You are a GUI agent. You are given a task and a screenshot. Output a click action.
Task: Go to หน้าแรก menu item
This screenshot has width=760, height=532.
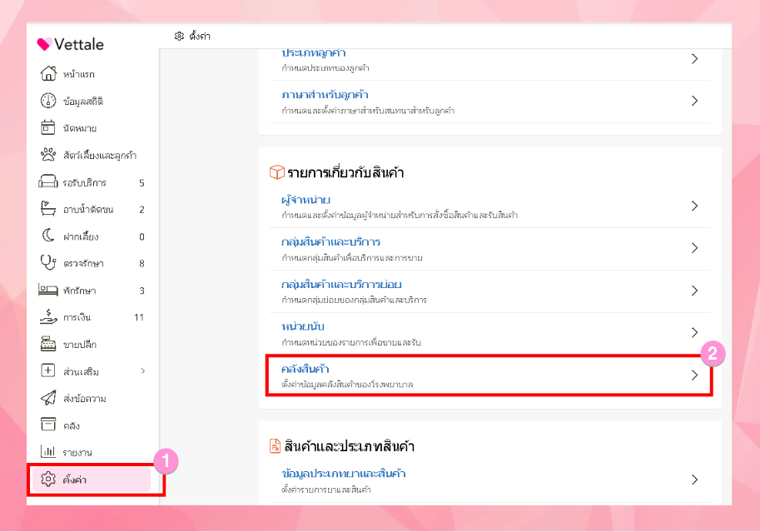[x=91, y=74]
